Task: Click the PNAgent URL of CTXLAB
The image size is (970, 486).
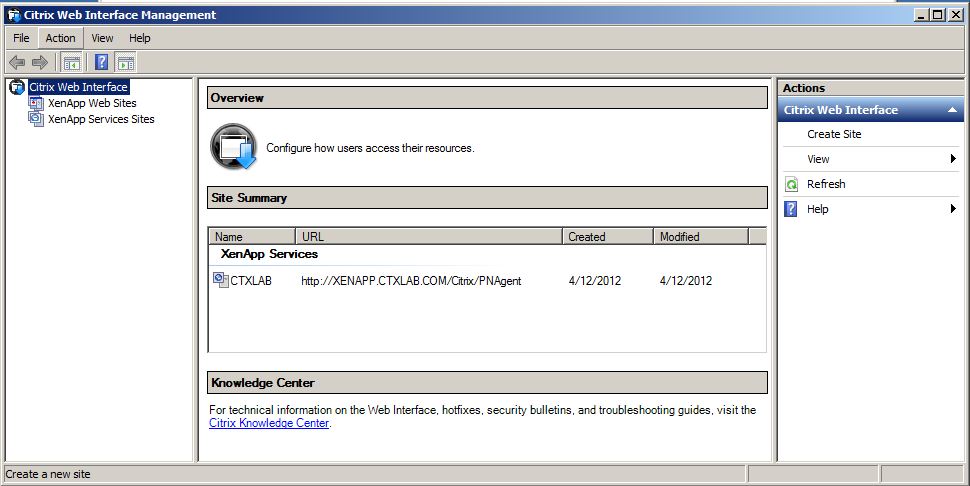Action: [x=411, y=281]
